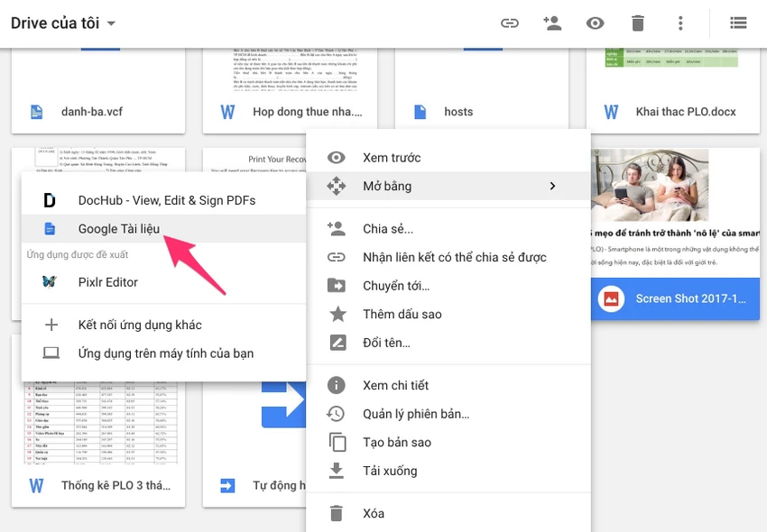Click the trash icon in top toolbar
The width and height of the screenshot is (767, 532).
(x=637, y=23)
